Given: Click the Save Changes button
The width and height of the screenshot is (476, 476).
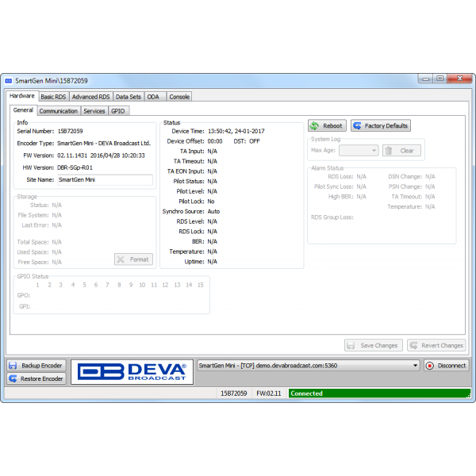Looking at the screenshot, I should point(374,345).
